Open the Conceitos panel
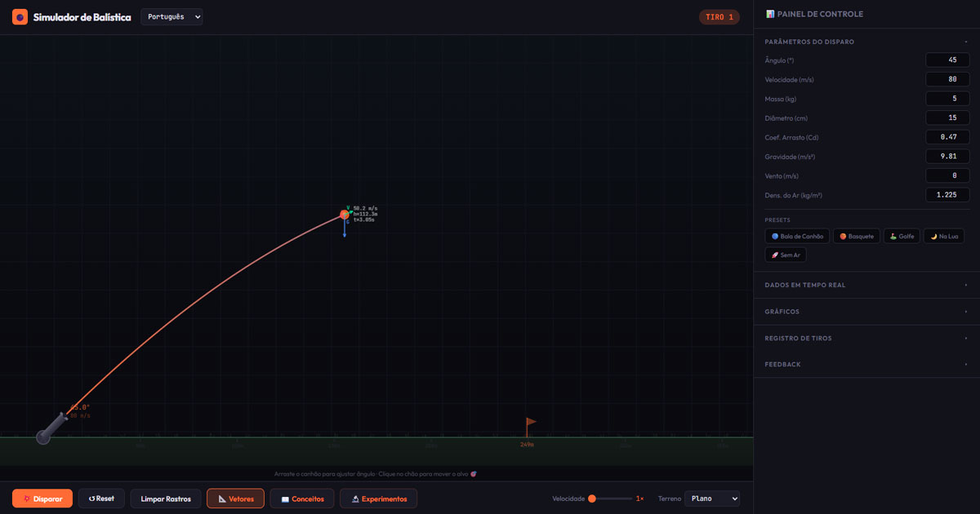980x514 pixels. click(302, 498)
